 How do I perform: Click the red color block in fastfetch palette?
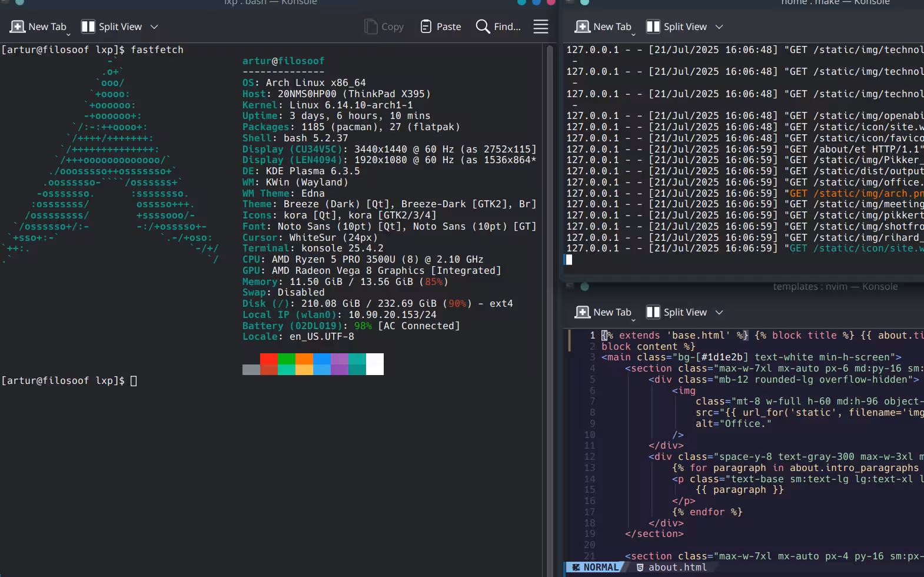coord(268,359)
